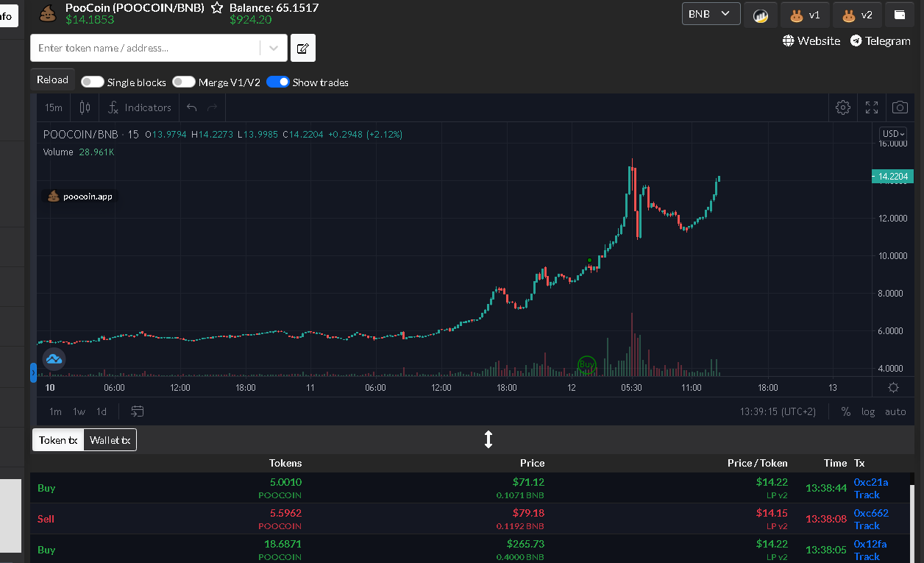Open the token Website link
The width and height of the screenshot is (924, 563).
(811, 41)
